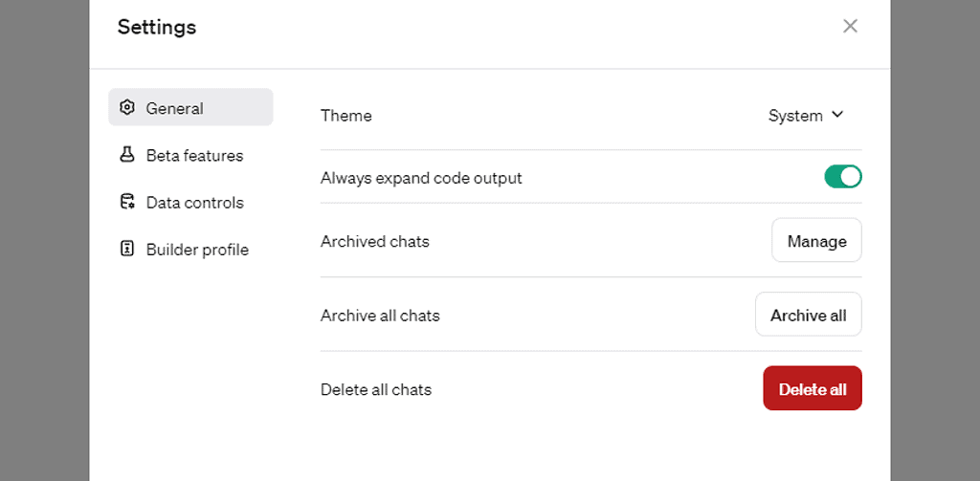Click the Builder profile badge icon
This screenshot has width=980, height=481.
point(126,249)
